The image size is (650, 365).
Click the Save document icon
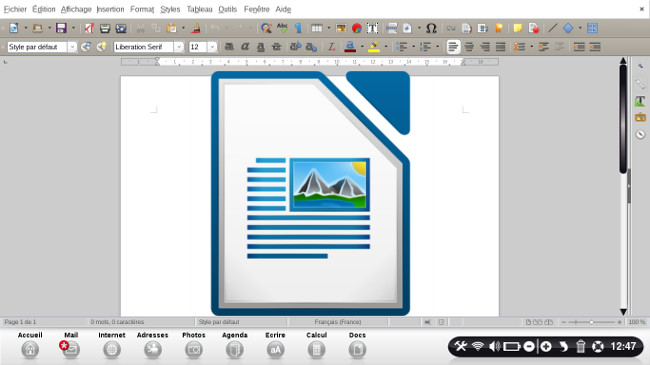pyautogui.click(x=61, y=28)
